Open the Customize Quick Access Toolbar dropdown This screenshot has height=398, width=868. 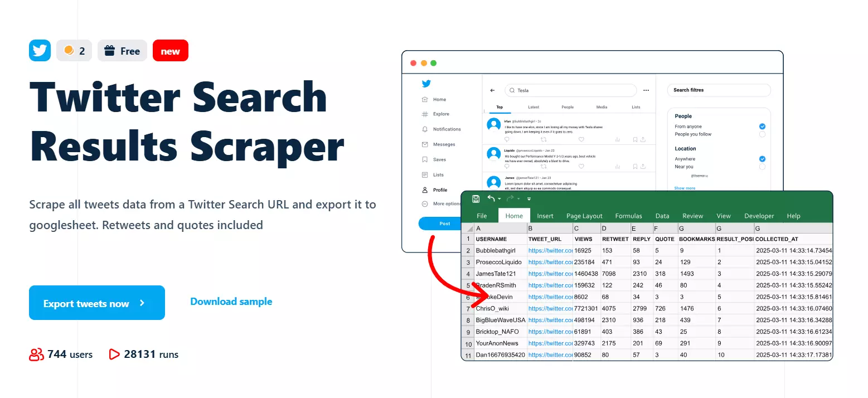(529, 199)
